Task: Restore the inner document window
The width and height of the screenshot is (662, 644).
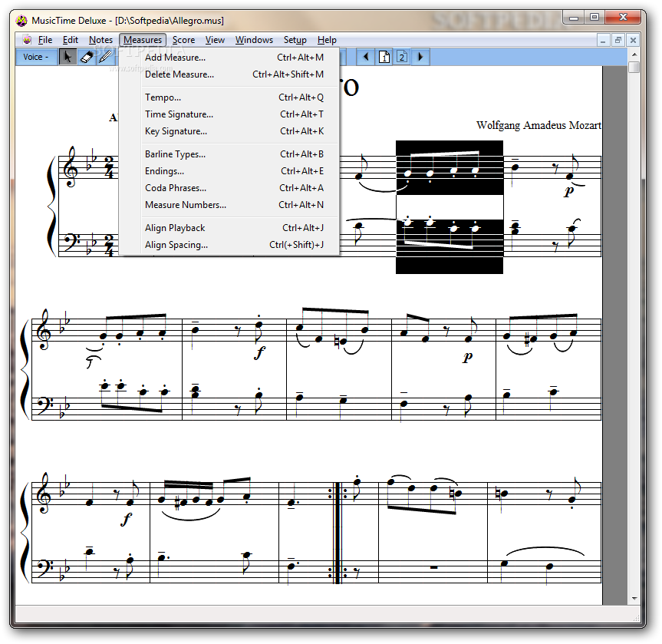Action: [618, 40]
